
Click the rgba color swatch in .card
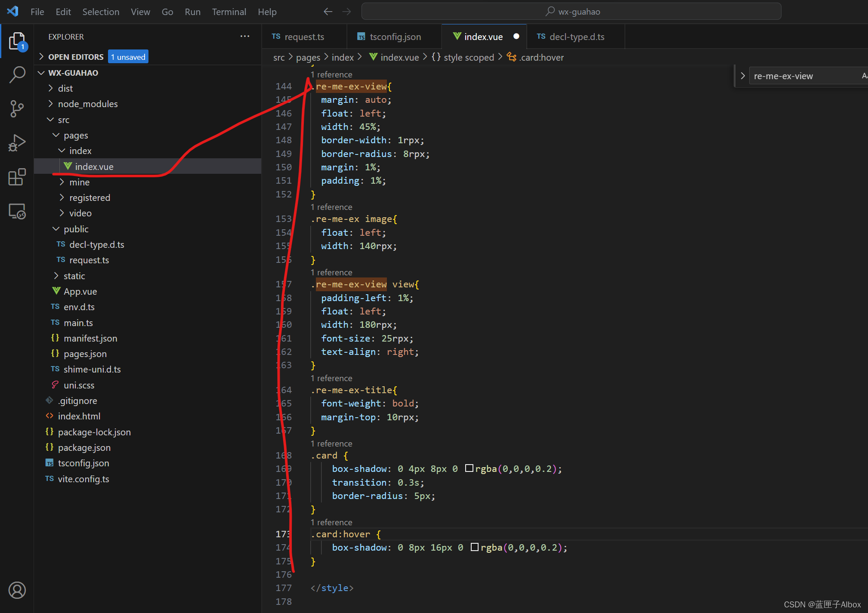pos(469,468)
